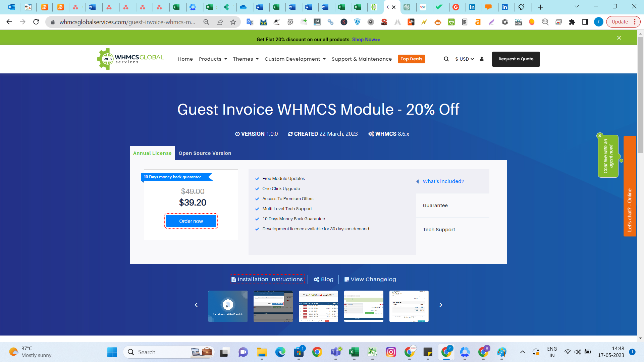Click Request a Quote button

[x=516, y=59]
